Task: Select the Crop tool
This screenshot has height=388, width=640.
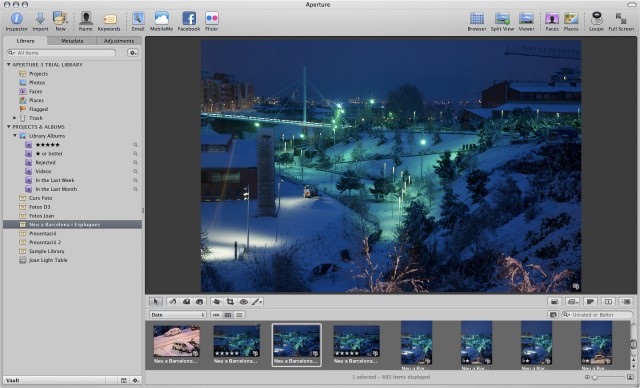Action: [230, 302]
